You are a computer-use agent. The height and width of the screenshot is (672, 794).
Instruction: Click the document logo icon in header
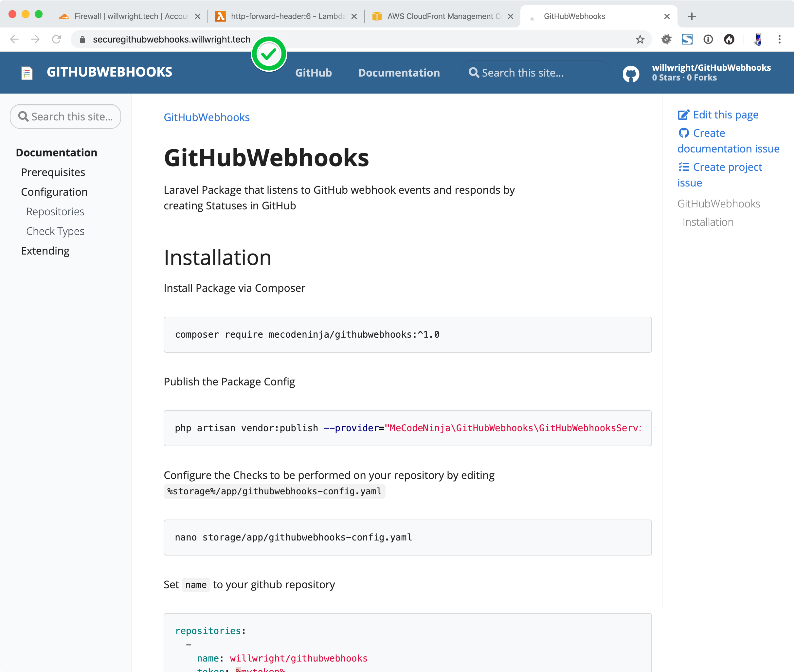click(x=27, y=73)
